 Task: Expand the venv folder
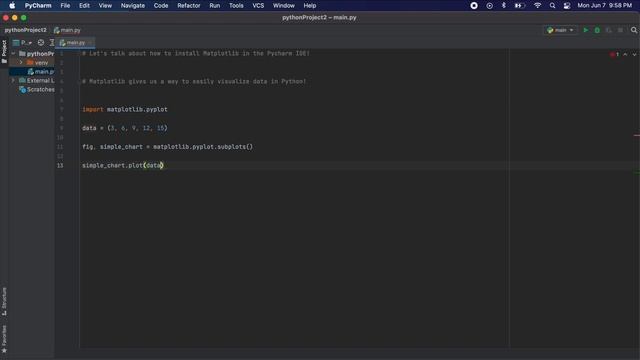coord(21,62)
